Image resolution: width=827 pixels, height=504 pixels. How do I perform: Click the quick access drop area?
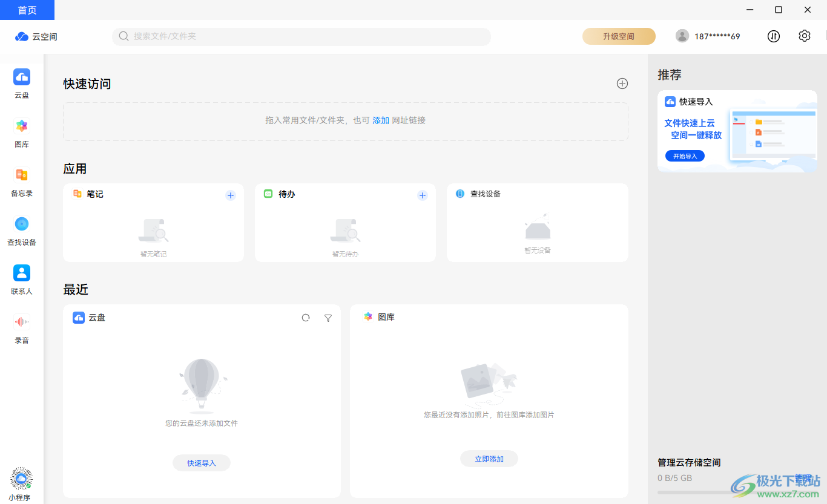(x=346, y=122)
